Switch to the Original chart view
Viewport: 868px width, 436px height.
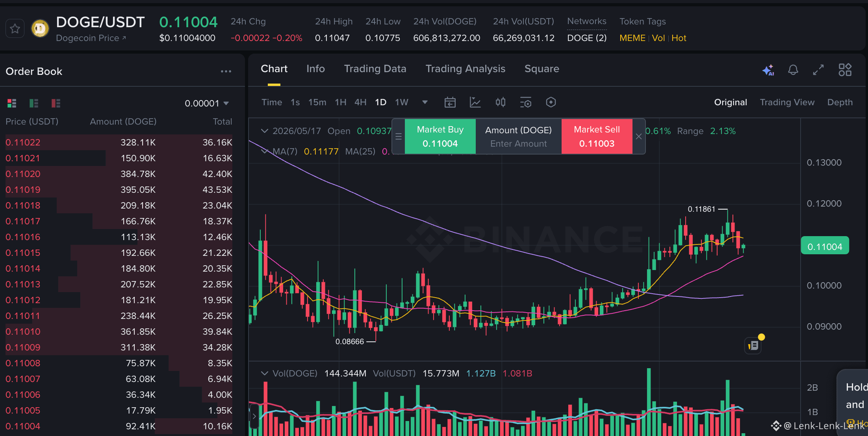[731, 102]
